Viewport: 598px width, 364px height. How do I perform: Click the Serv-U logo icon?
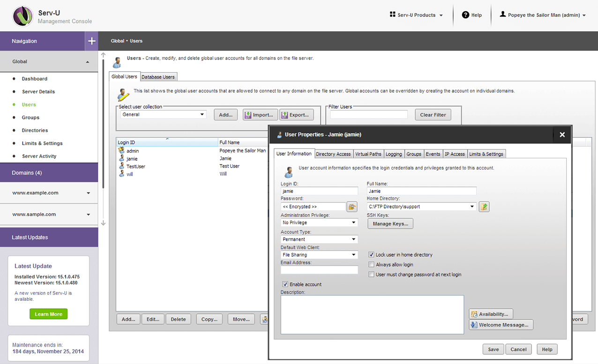(x=22, y=16)
